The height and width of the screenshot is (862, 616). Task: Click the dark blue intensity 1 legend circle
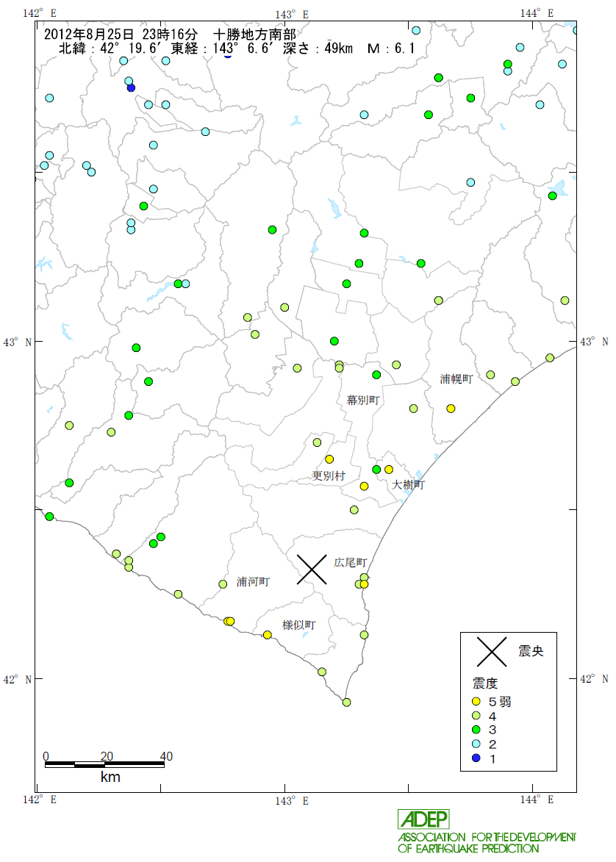point(476,758)
